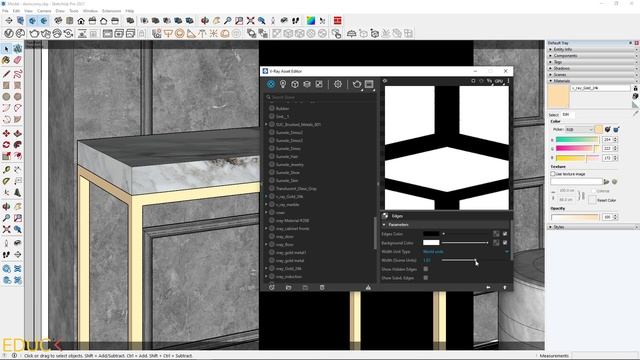Open the Camera menu
The width and height of the screenshot is (640, 360).
tap(44, 11)
